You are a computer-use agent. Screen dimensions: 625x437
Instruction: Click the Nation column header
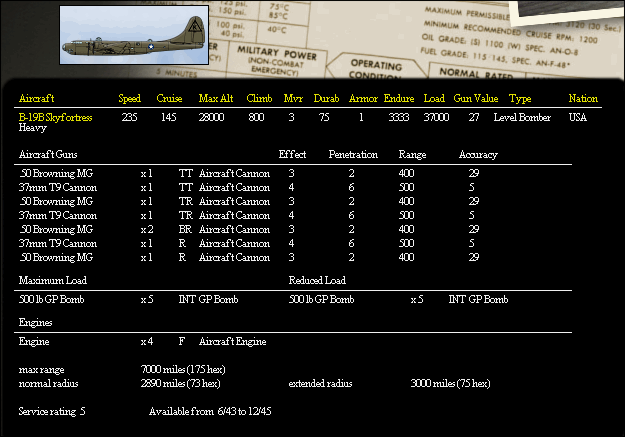583,98
